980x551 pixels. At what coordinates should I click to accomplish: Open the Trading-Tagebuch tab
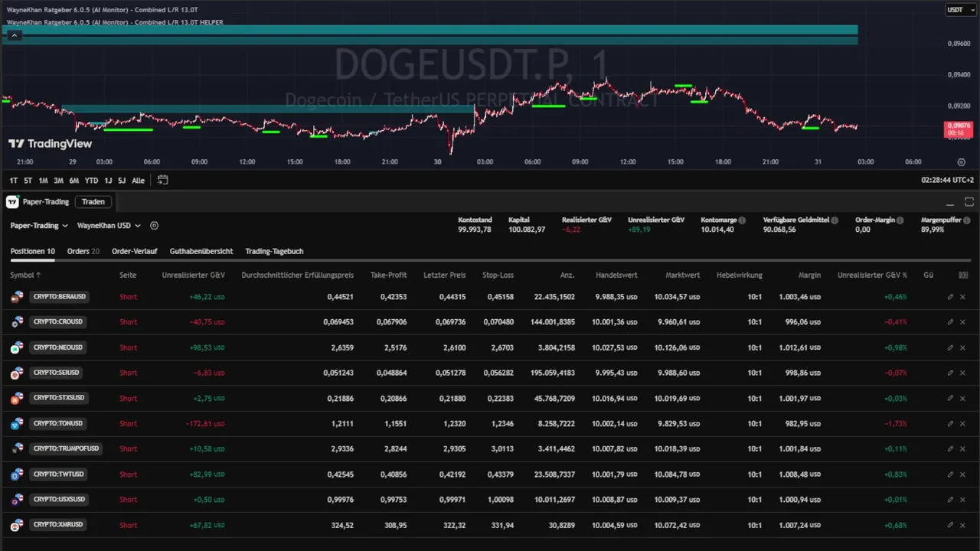point(274,251)
